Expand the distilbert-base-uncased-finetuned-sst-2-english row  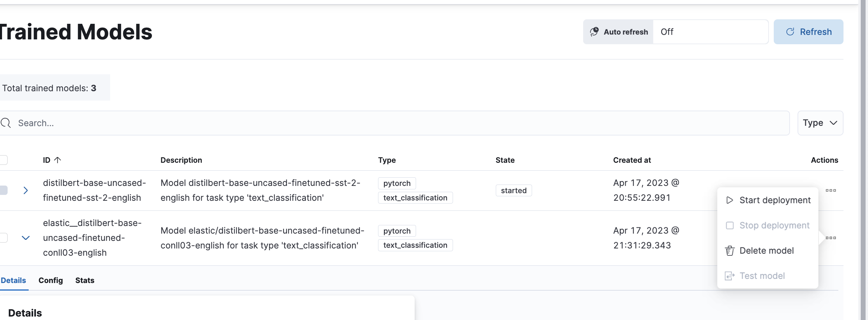pyautogui.click(x=26, y=190)
